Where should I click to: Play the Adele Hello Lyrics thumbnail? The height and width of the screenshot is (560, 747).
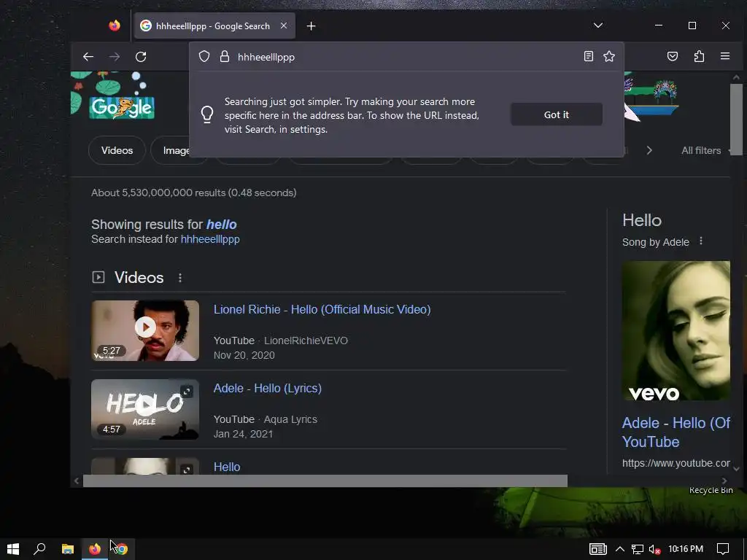coord(145,410)
